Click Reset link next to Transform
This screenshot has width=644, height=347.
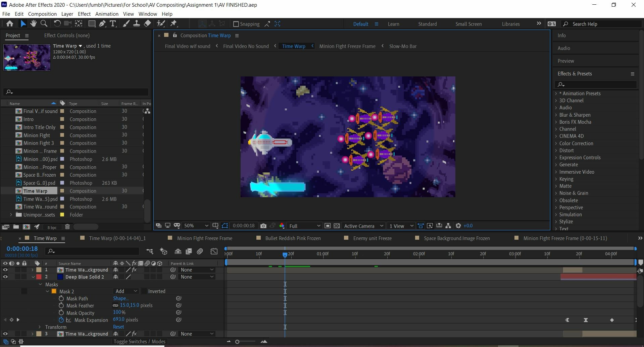pos(118,327)
